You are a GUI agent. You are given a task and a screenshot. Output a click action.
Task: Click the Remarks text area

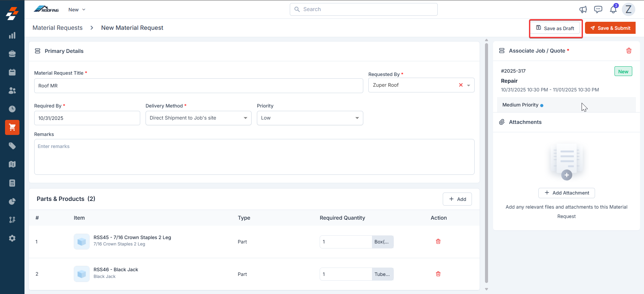(254, 157)
